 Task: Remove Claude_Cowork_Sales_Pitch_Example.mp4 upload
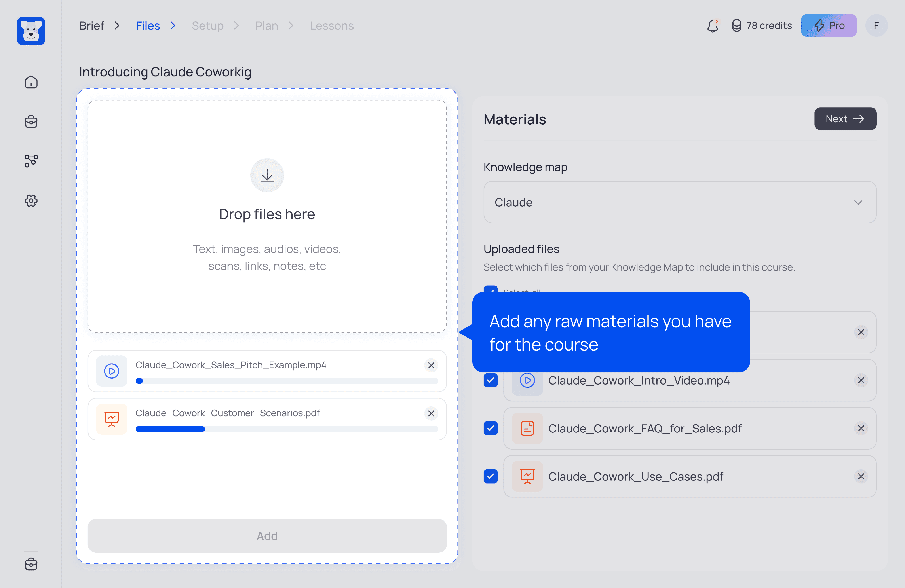[431, 365]
